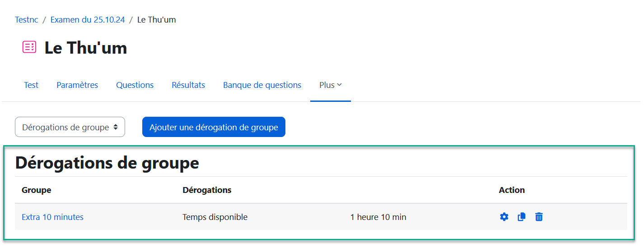Click the Le Thu'um page title
Screen dimensions: 644x247
[x=85, y=48]
